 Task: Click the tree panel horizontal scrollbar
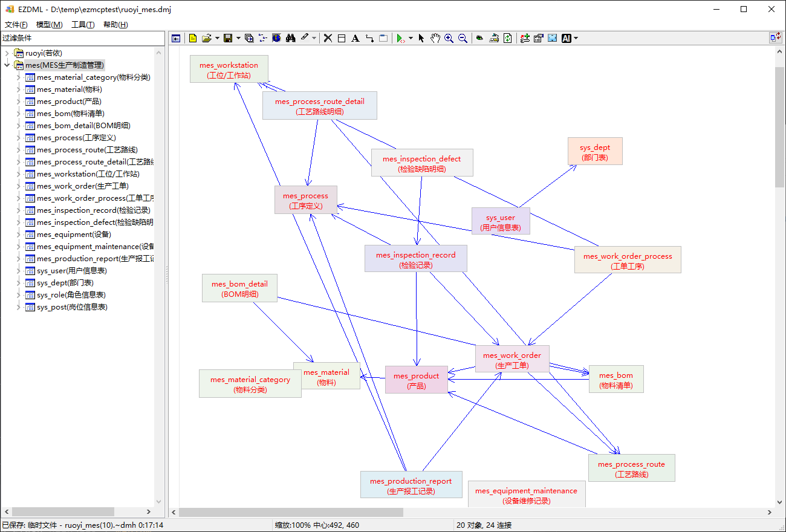(63, 511)
